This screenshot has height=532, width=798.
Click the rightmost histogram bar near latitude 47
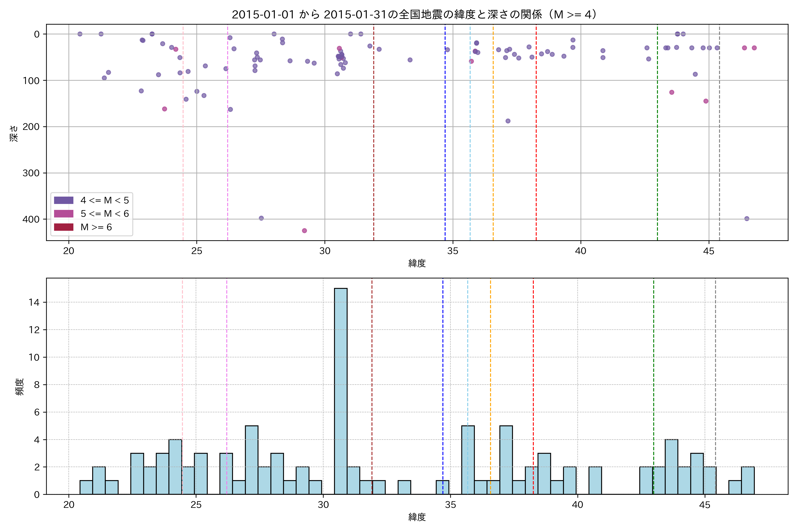pyautogui.click(x=748, y=480)
